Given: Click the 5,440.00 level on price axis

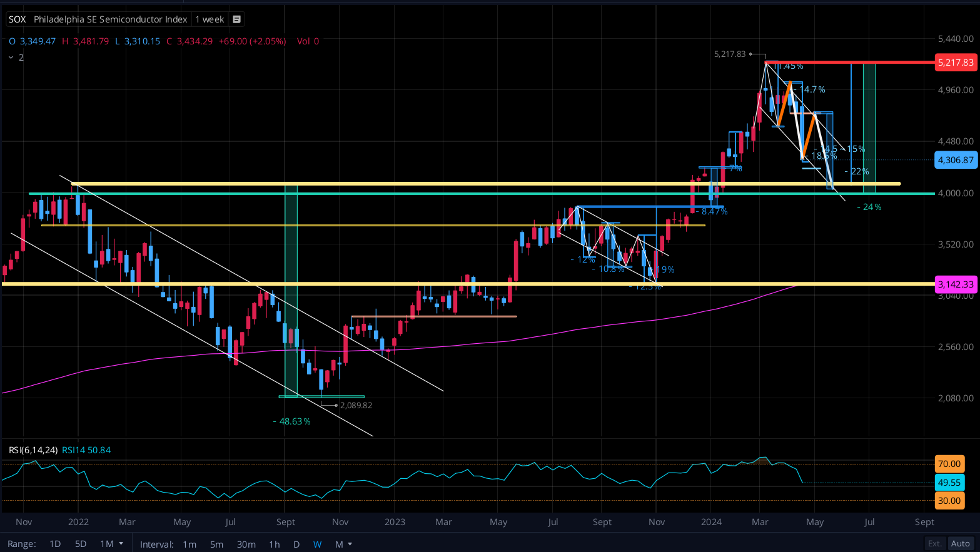Looking at the screenshot, I should [x=956, y=39].
